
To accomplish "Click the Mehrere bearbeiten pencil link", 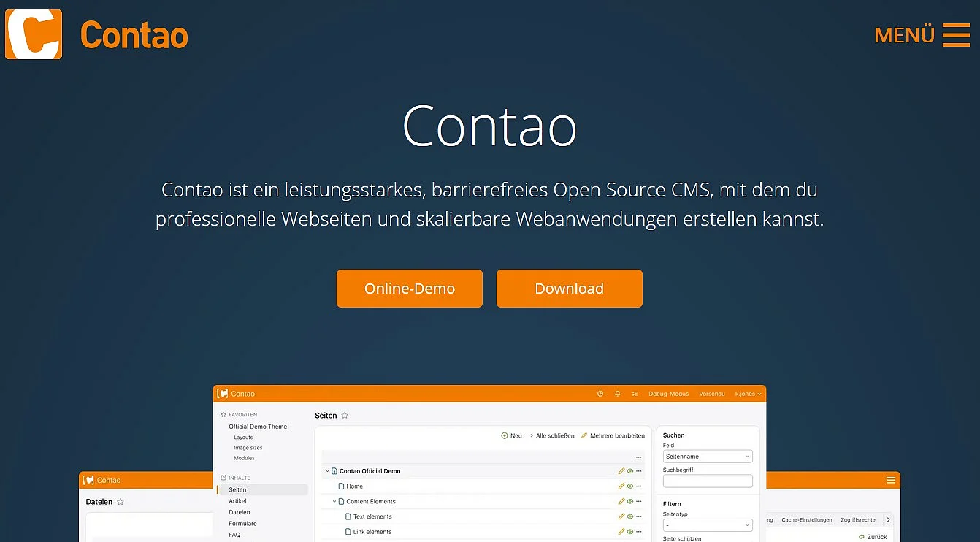I will (x=613, y=435).
